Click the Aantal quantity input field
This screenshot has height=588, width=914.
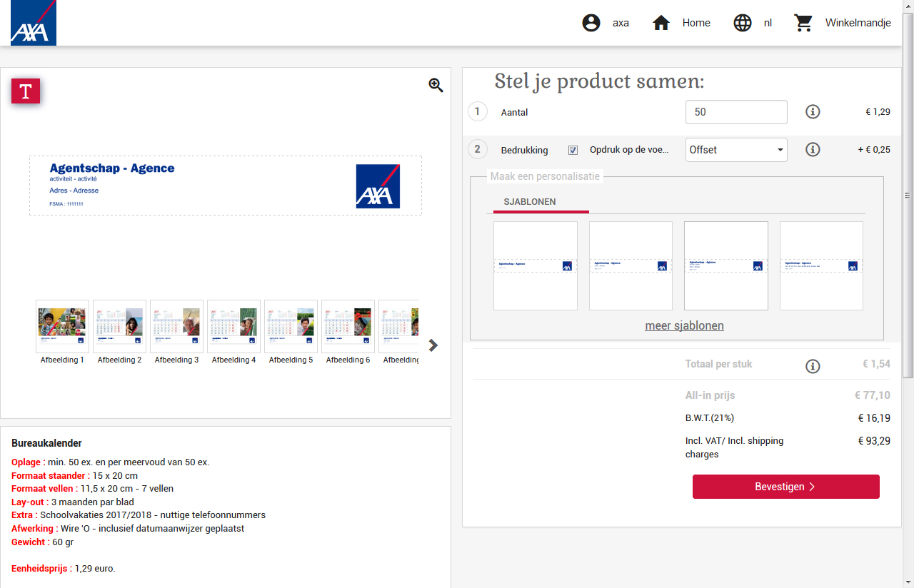pyautogui.click(x=736, y=112)
